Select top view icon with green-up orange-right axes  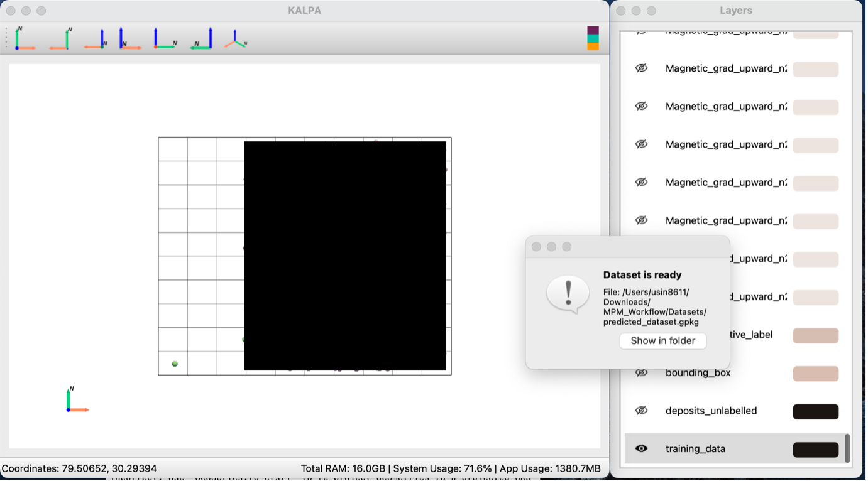coord(25,38)
